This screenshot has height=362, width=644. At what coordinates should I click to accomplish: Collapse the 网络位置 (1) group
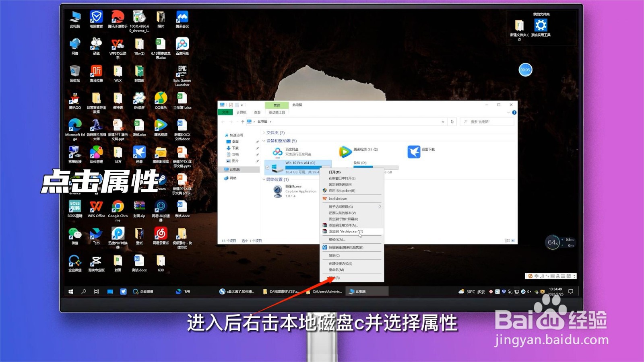264,179
